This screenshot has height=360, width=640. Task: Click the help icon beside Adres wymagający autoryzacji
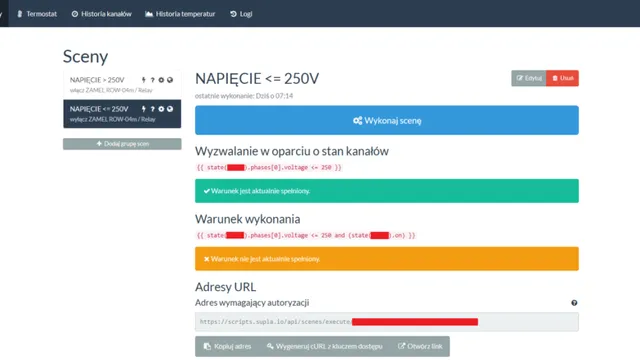[574, 303]
